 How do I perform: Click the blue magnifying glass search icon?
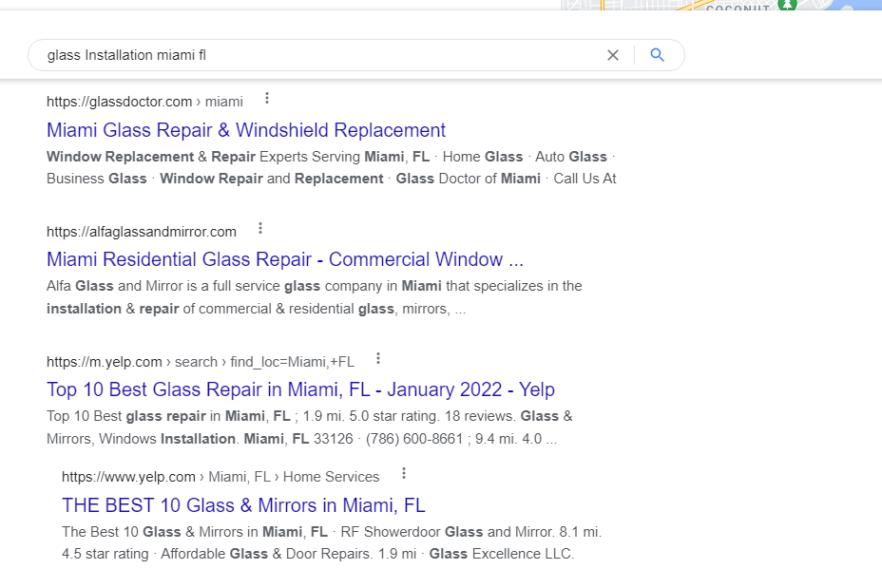coord(657,55)
